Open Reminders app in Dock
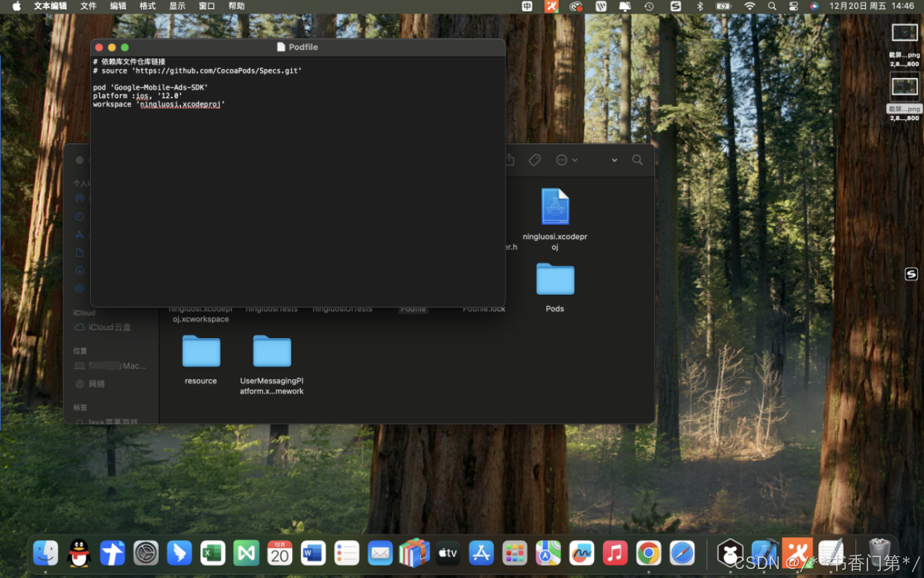 346,553
